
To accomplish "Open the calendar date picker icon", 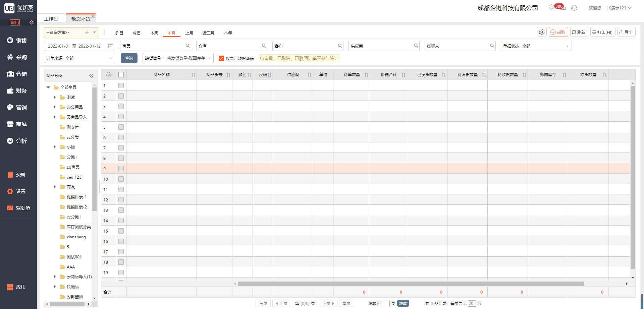I will [111, 46].
